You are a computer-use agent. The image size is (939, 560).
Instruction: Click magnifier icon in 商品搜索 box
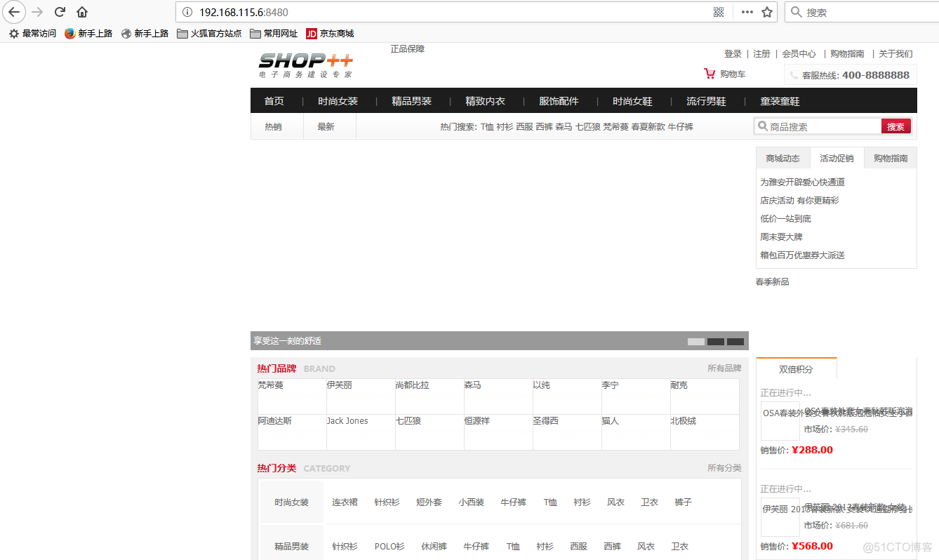tap(762, 126)
